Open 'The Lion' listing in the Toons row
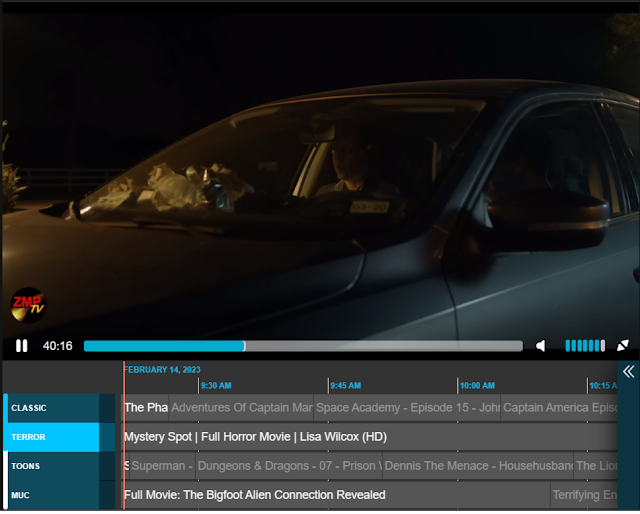The height and width of the screenshot is (514, 640). (x=596, y=466)
